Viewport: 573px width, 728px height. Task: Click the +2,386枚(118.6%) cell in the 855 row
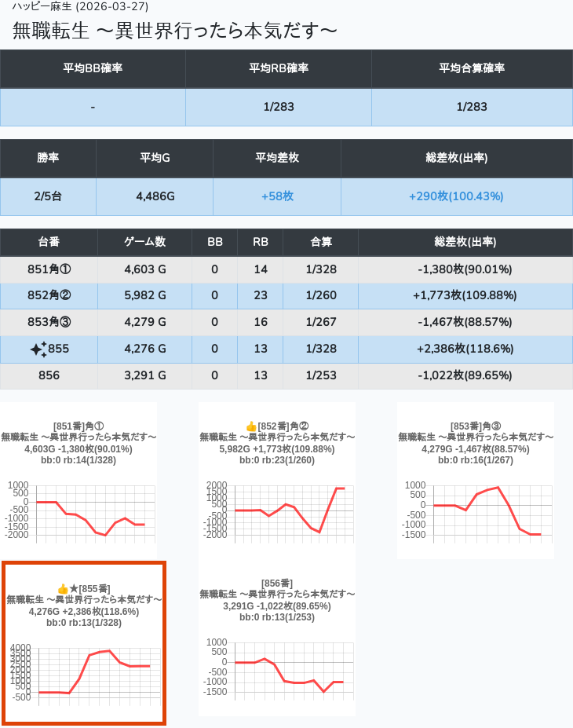coord(465,349)
